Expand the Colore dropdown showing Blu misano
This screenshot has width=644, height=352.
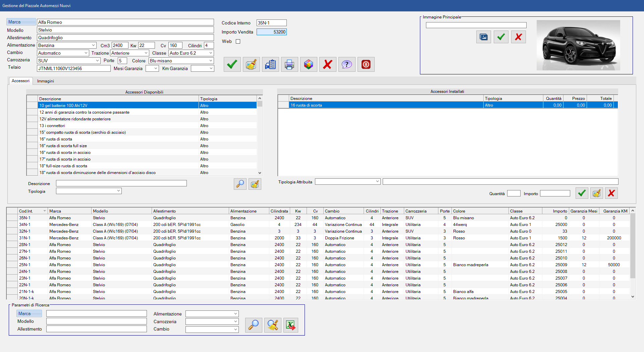211,61
